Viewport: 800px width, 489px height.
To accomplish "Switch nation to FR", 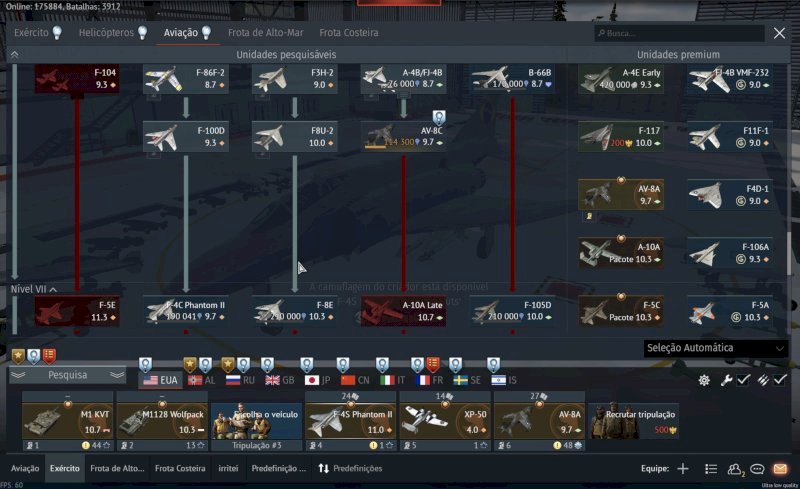I will pos(430,380).
